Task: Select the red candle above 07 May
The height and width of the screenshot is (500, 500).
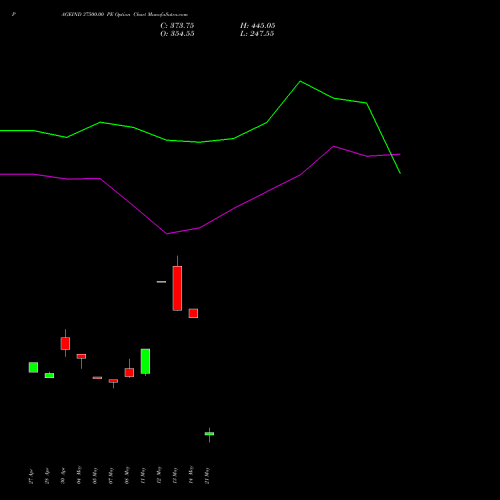Action: click(113, 381)
